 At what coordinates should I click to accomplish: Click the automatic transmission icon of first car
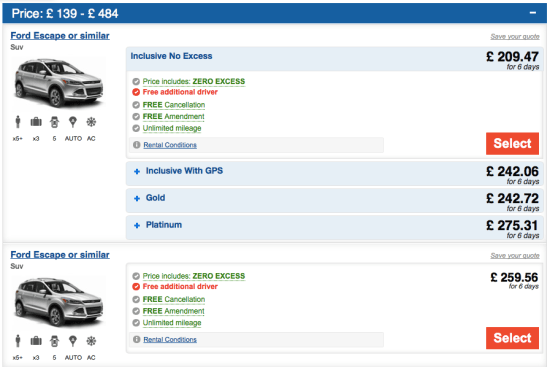[73, 122]
